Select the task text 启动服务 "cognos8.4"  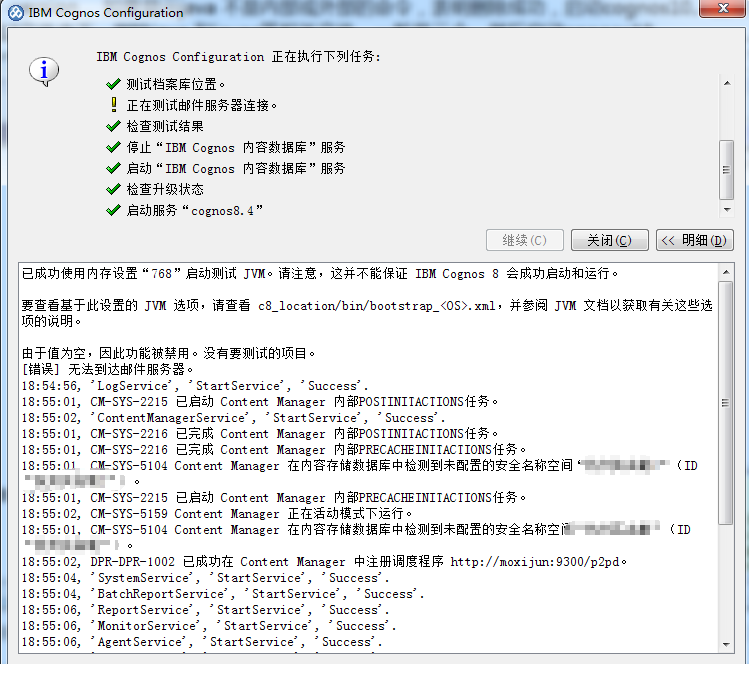pos(194,211)
